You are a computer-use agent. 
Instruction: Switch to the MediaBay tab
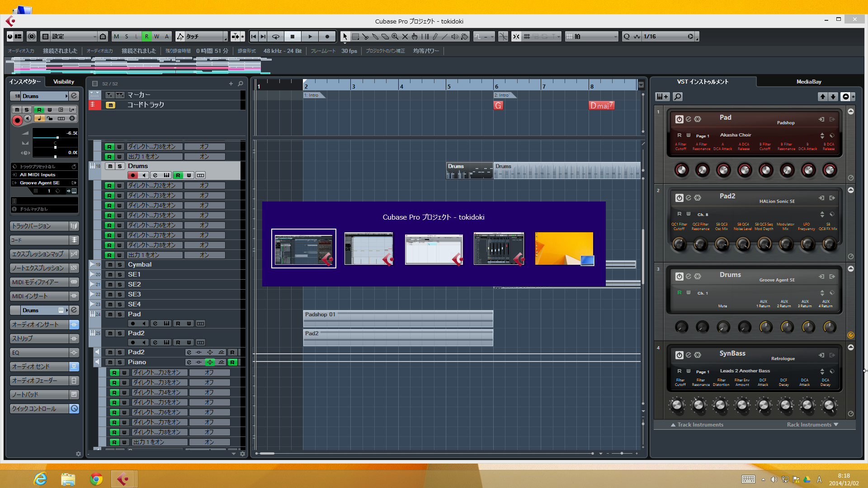click(809, 82)
